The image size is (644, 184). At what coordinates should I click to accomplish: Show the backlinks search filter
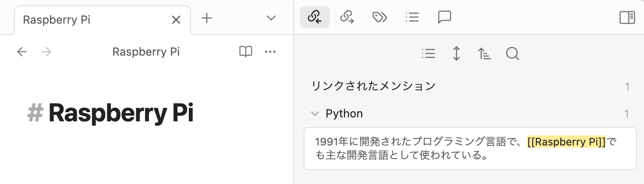512,53
